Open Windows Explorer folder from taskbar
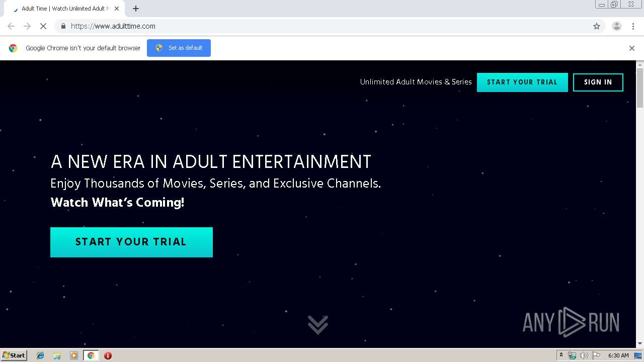The width and height of the screenshot is (644, 362). [57, 355]
